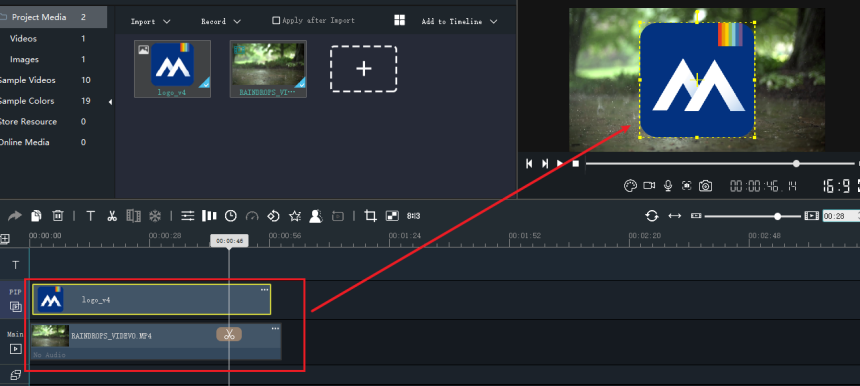Toggle the Main track visibility icon

[x=15, y=348]
